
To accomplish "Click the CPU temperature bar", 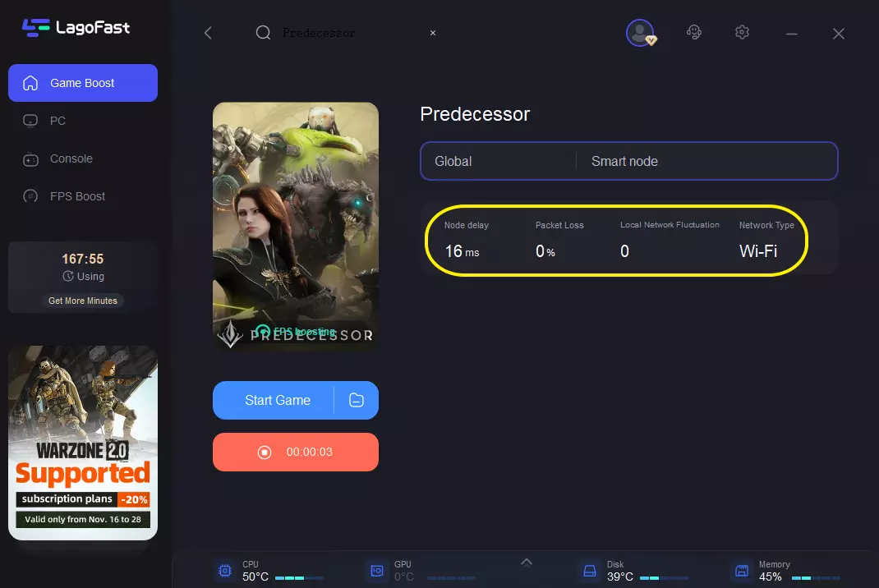I will point(299,578).
